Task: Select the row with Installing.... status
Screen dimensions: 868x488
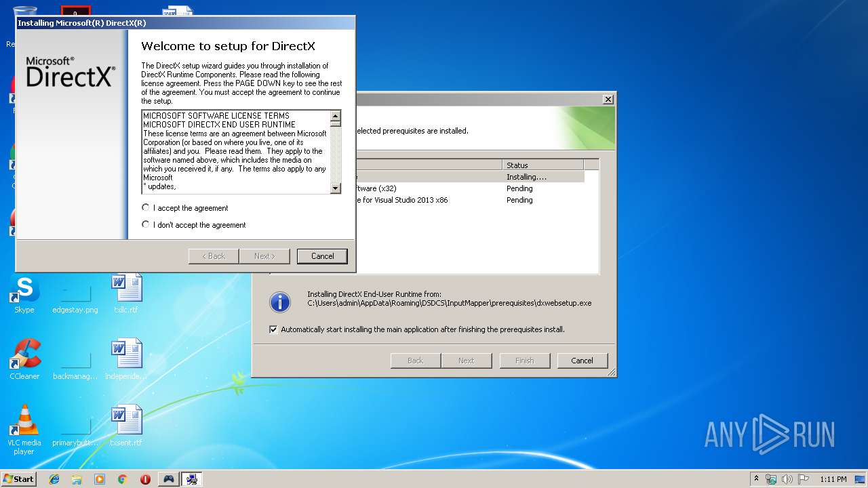Action: 469,177
